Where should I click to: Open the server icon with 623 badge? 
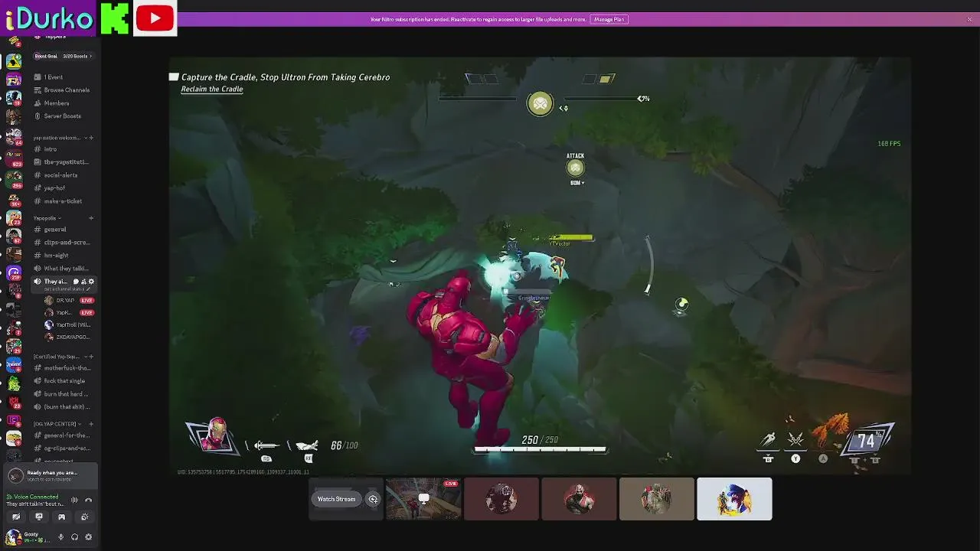pyautogui.click(x=14, y=157)
